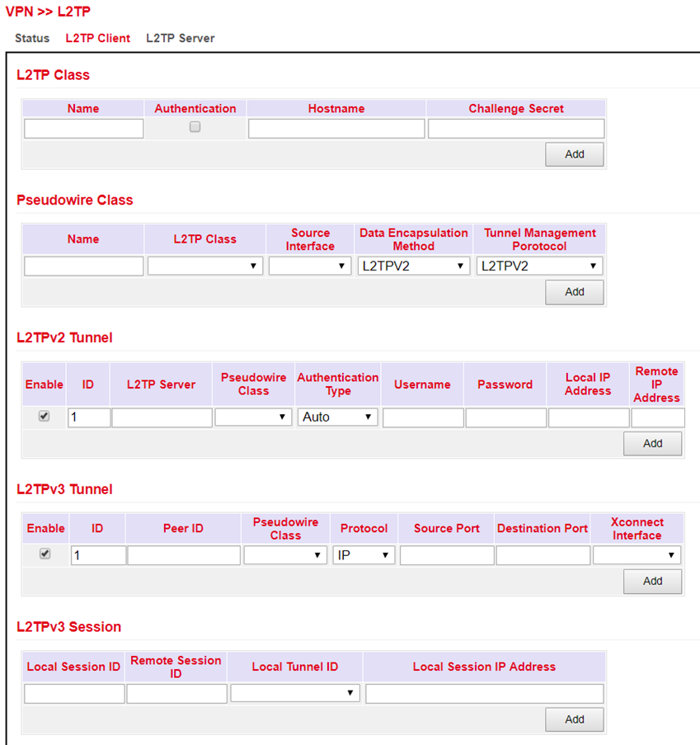Select the Authentication Type Auto dropdown

338,417
